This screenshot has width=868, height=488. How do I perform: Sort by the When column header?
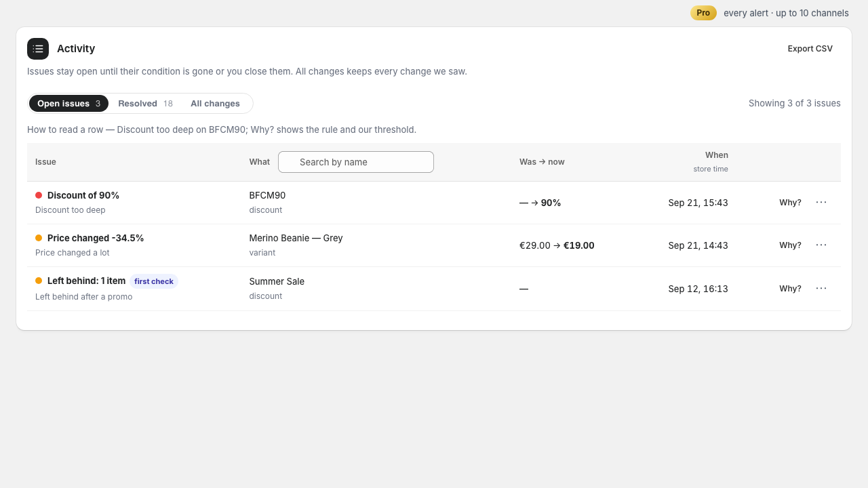pos(716,155)
